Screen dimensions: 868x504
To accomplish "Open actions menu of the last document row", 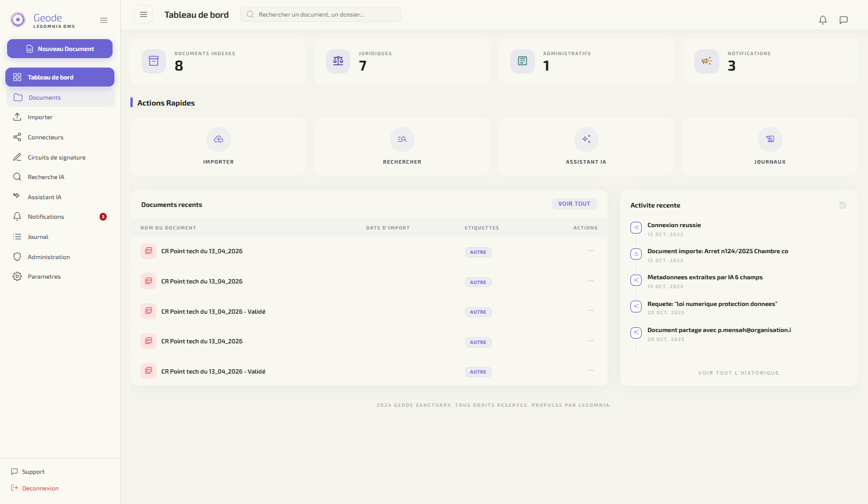I will click(591, 371).
